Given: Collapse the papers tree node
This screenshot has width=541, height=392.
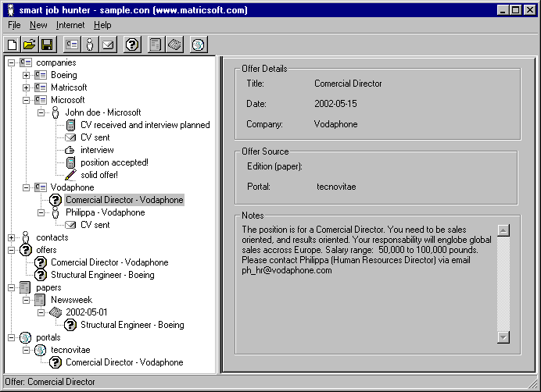Looking at the screenshot, I should click(12, 287).
